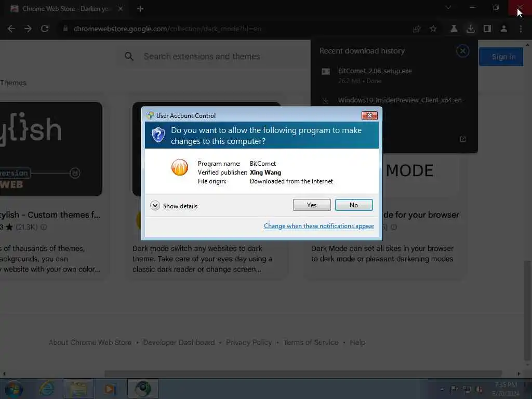Open Stylish custom themes thumbnail
Screen dimensions: 532x399
pyautogui.click(x=51, y=149)
